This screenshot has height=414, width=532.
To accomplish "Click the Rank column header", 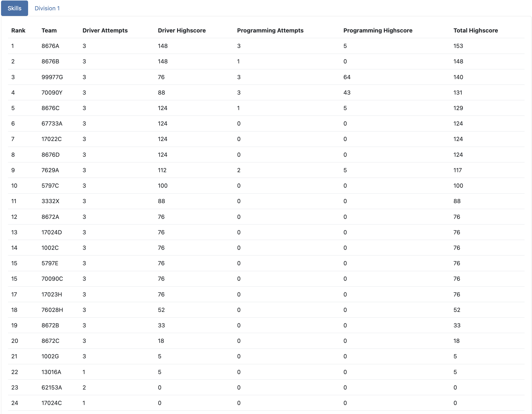I will point(18,30).
